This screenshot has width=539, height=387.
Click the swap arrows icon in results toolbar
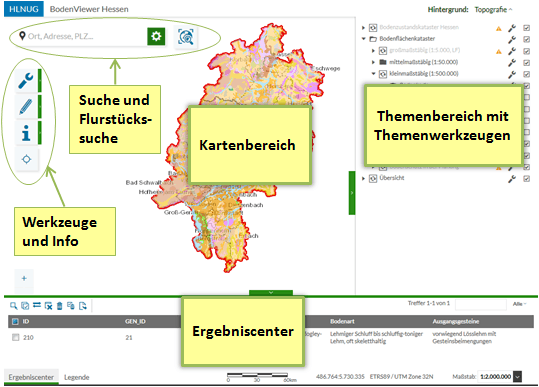[x=37, y=305]
